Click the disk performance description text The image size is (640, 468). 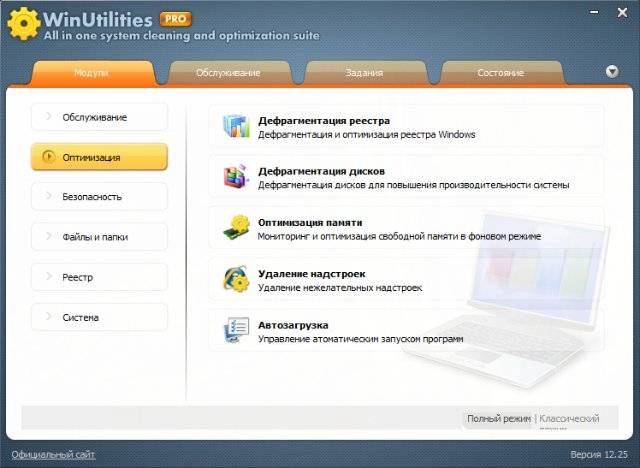413,185
